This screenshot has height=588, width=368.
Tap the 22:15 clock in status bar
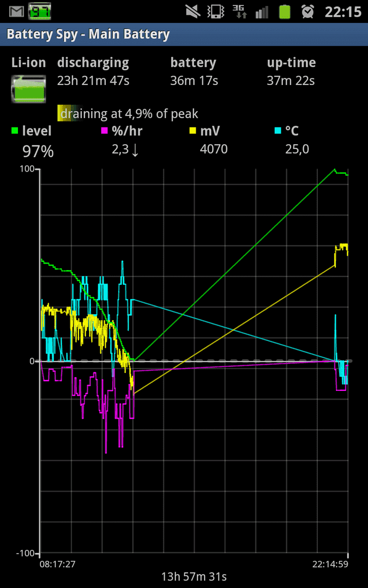click(342, 12)
